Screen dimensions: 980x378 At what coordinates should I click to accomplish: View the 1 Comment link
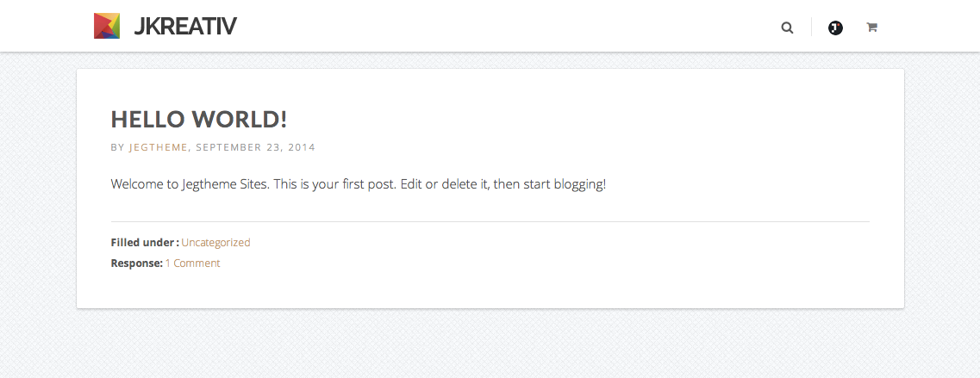click(192, 263)
